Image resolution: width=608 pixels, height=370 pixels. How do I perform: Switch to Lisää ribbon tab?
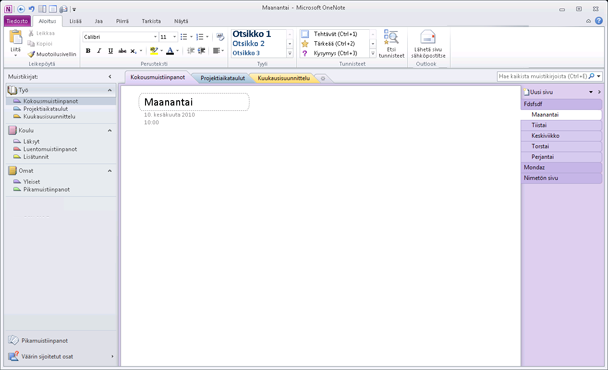pyautogui.click(x=75, y=21)
